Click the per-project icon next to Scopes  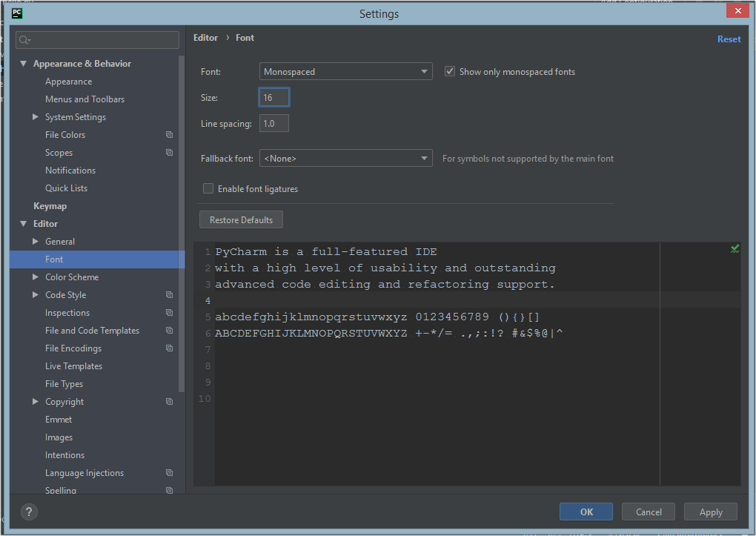[169, 152]
